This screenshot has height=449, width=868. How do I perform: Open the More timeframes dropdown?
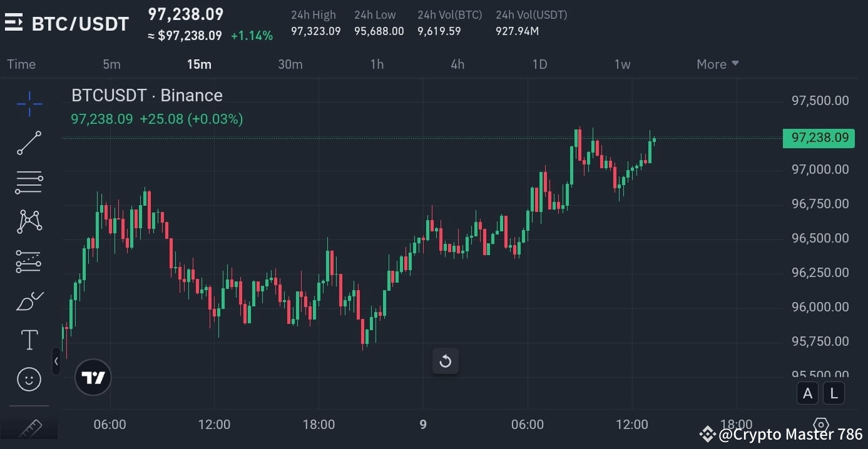(x=717, y=64)
